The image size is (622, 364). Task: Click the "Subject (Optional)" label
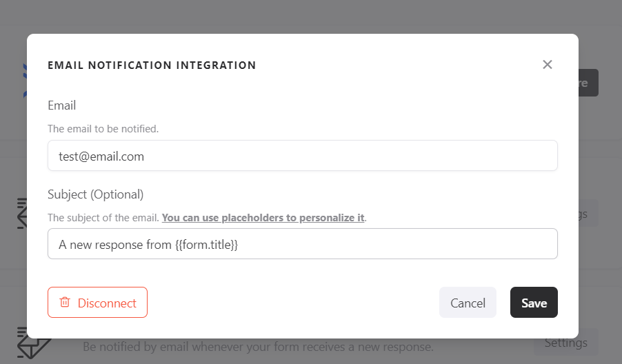click(96, 194)
